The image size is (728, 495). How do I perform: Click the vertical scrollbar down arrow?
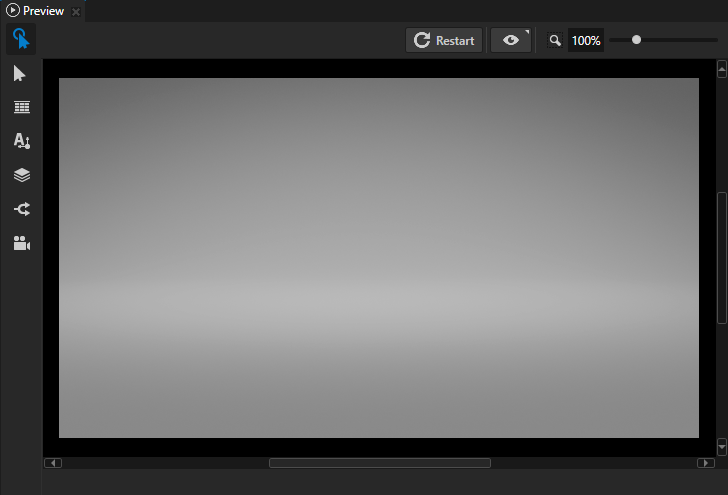[x=722, y=447]
